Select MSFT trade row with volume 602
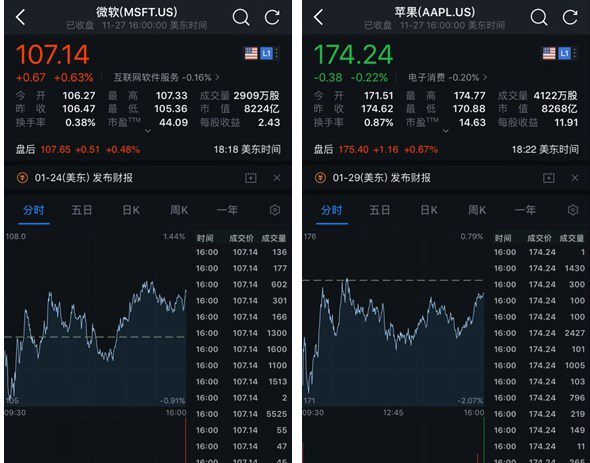The width and height of the screenshot is (590, 463). pos(241,285)
